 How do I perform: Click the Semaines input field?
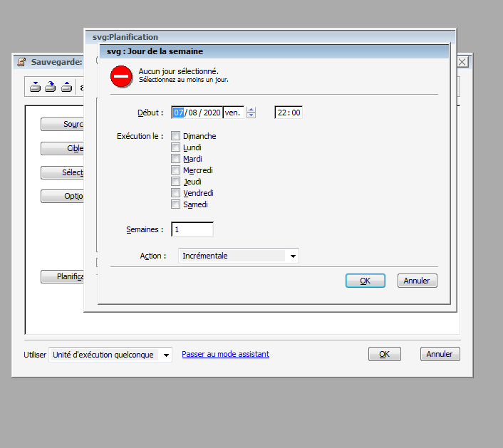pos(192,229)
